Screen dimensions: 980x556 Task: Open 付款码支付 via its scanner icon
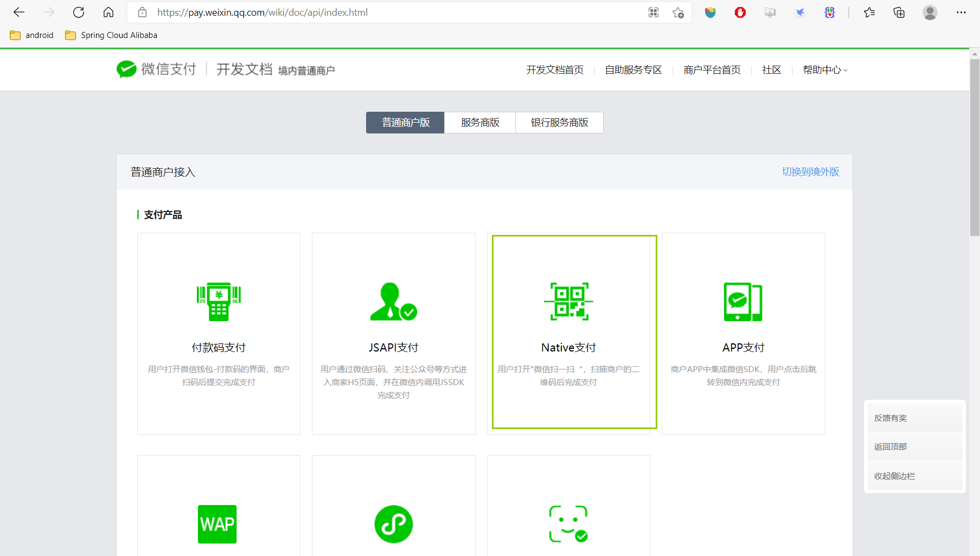(x=218, y=302)
